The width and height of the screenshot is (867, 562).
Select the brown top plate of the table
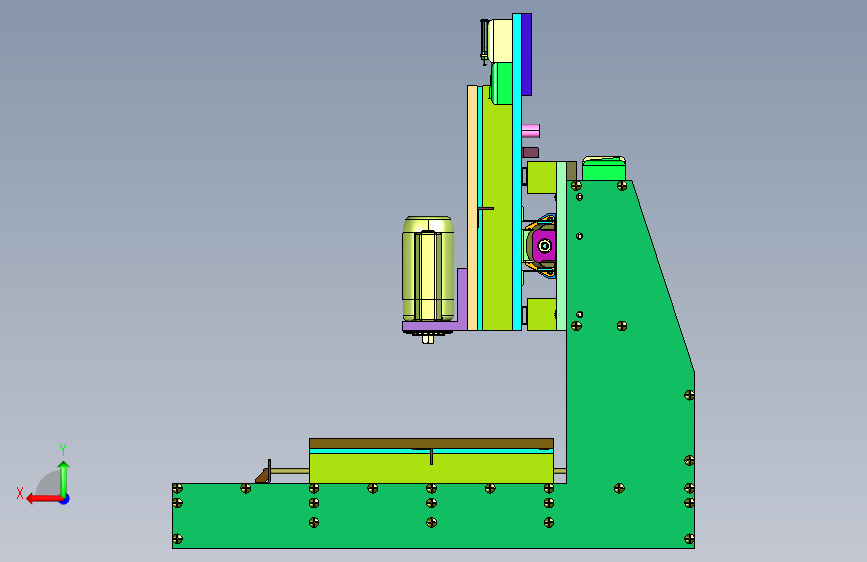[x=431, y=444]
